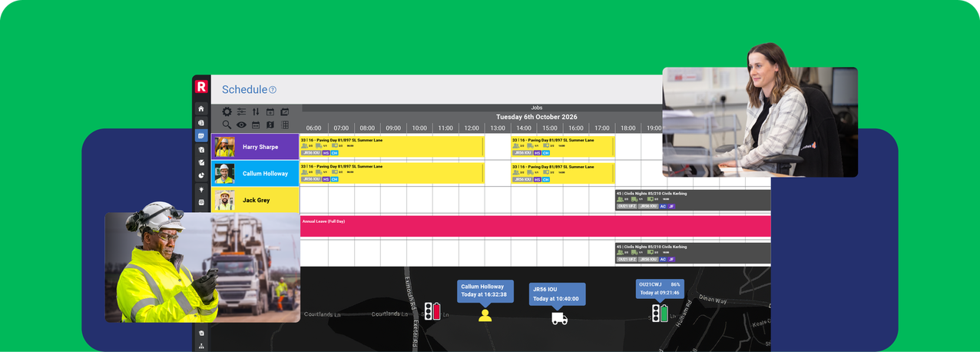Open the search magnifier icon
This screenshot has width=980, height=352.
coord(227,125)
